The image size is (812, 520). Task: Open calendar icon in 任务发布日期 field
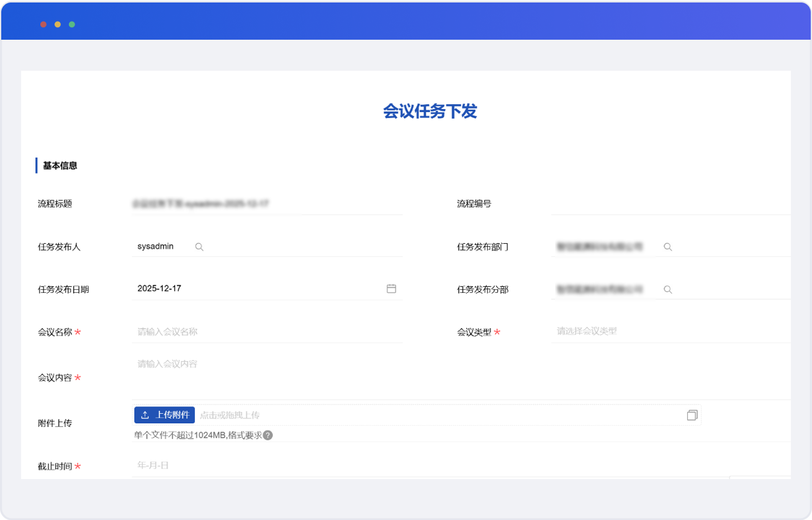[x=391, y=289]
